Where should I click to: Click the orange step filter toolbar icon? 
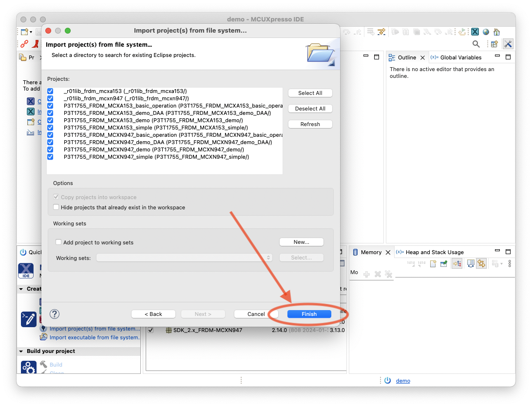point(381,32)
